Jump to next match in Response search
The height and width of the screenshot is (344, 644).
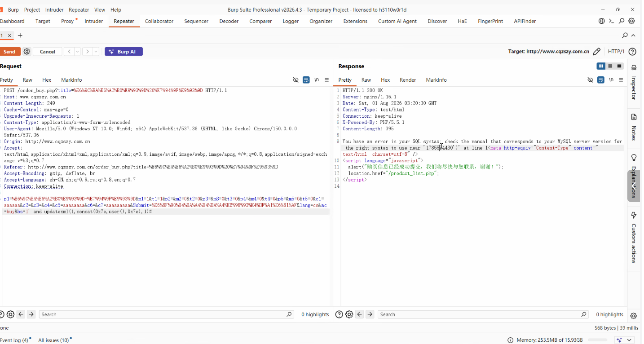click(370, 314)
